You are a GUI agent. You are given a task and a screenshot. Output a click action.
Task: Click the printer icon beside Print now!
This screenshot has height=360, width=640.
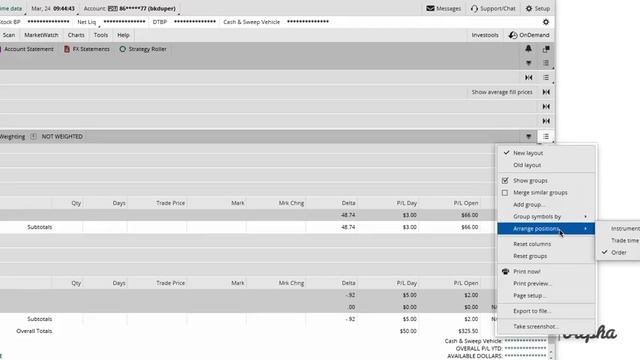[x=505, y=271]
